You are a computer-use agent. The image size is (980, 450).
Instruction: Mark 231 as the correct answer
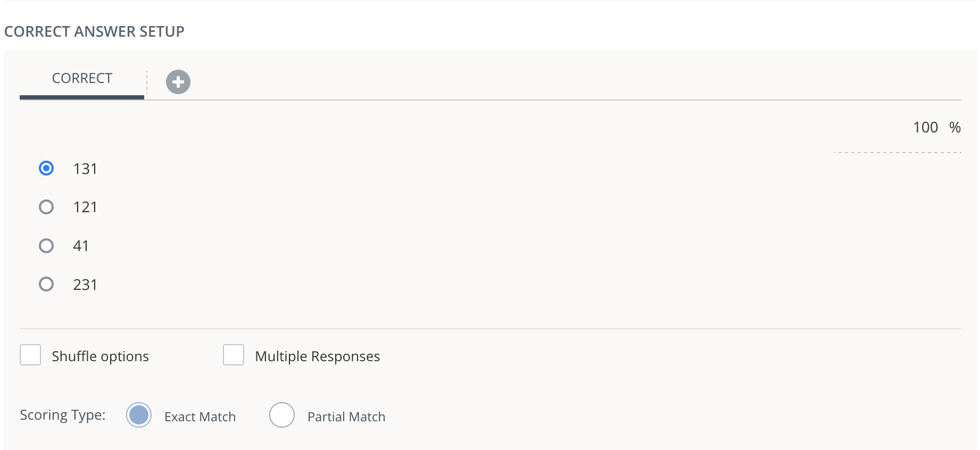click(46, 284)
